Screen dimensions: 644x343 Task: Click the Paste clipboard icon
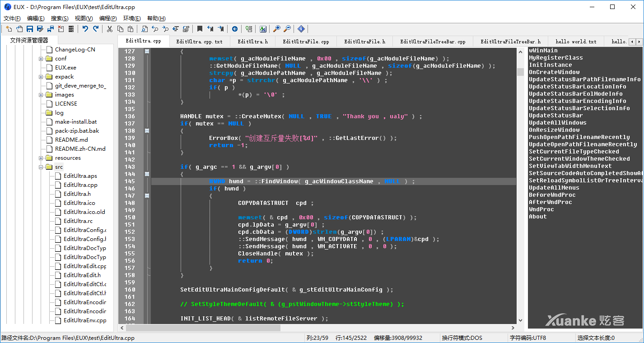tap(131, 29)
